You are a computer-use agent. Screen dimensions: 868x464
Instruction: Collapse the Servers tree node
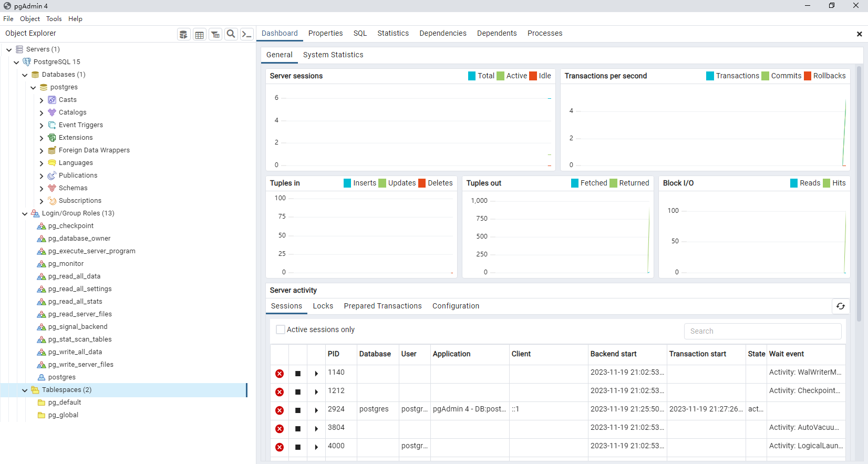pyautogui.click(x=9, y=49)
